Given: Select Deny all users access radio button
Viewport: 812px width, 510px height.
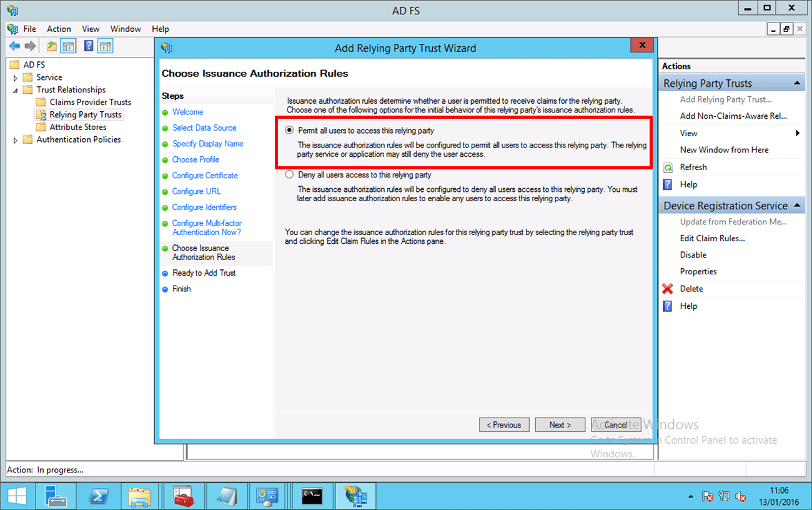Looking at the screenshot, I should tap(289, 175).
